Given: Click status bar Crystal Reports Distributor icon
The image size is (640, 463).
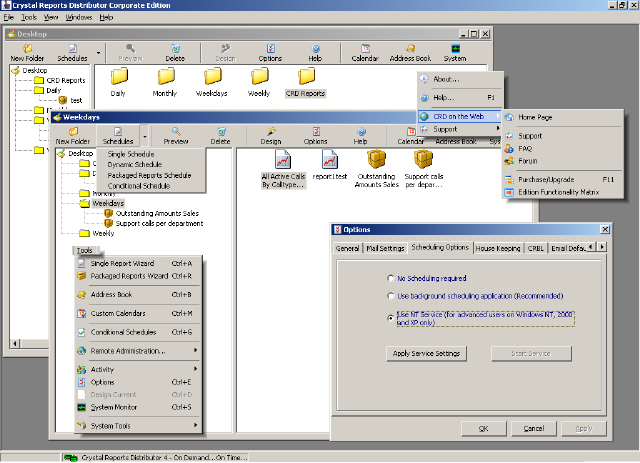Looking at the screenshot, I should [x=71, y=458].
